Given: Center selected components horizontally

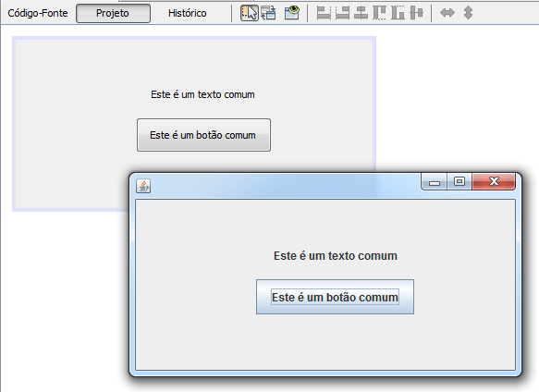Looking at the screenshot, I should [x=361, y=13].
